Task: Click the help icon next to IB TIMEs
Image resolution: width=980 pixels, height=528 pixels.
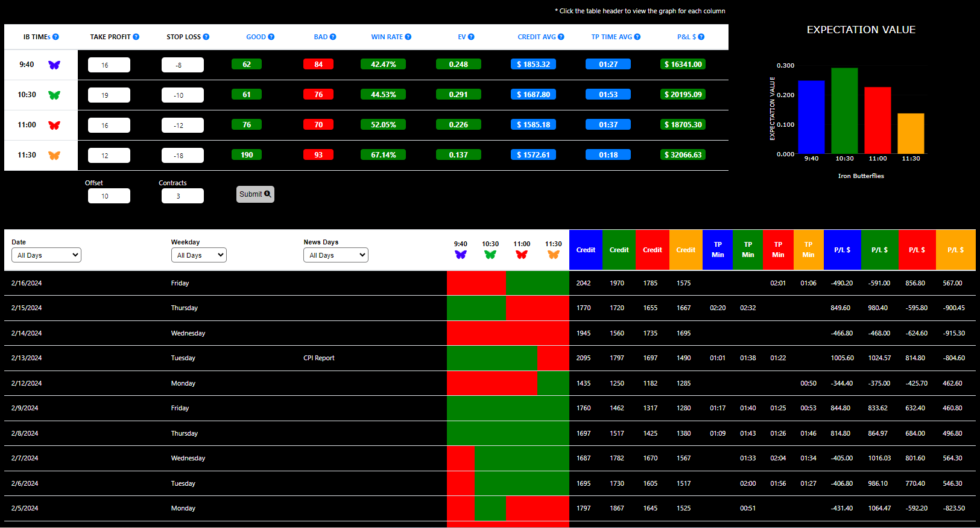Action: 55,37
